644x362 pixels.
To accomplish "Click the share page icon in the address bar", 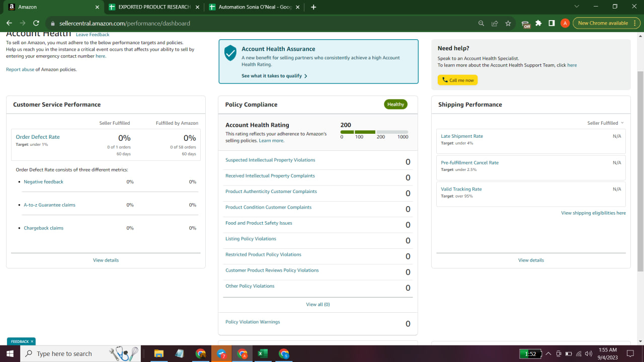I will tap(495, 23).
